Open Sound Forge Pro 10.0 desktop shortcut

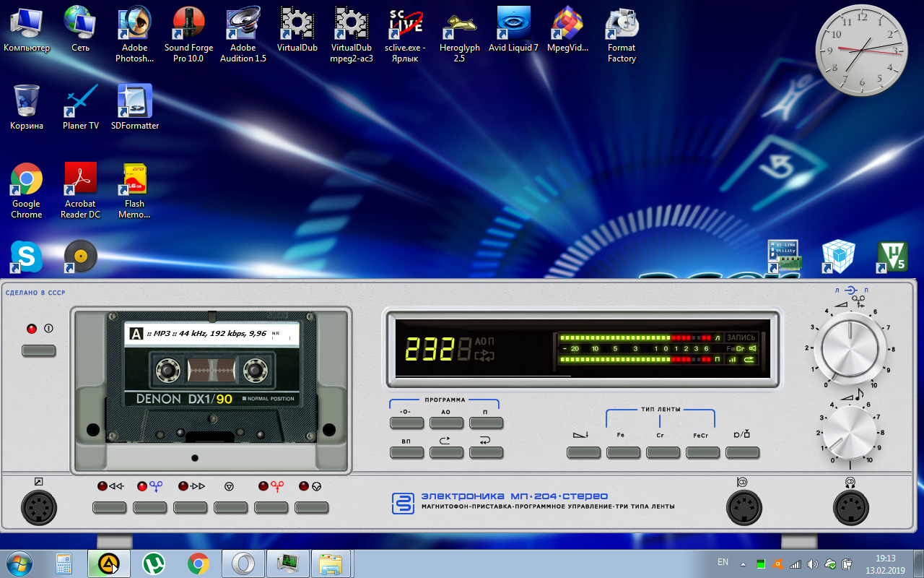click(x=189, y=35)
